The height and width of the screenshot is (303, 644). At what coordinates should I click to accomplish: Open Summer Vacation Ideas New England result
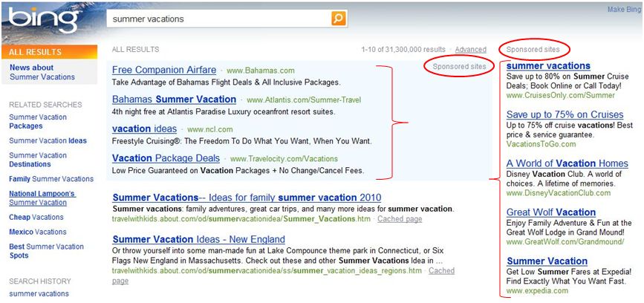tap(199, 239)
